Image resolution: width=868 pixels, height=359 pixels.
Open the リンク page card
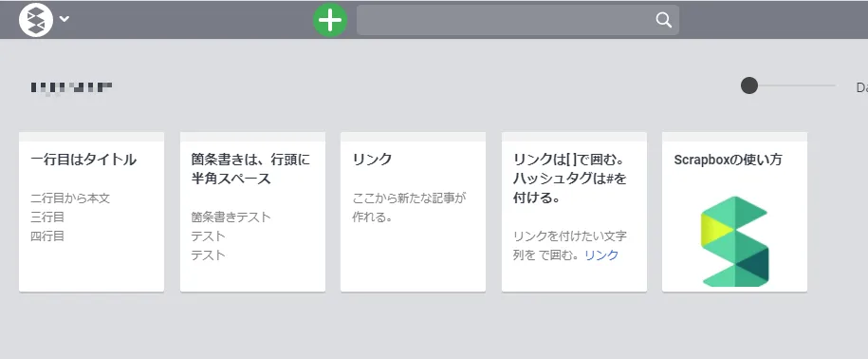click(x=413, y=212)
